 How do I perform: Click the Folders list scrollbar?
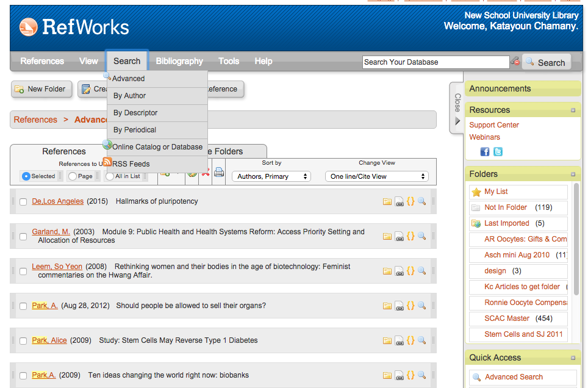tap(577, 240)
